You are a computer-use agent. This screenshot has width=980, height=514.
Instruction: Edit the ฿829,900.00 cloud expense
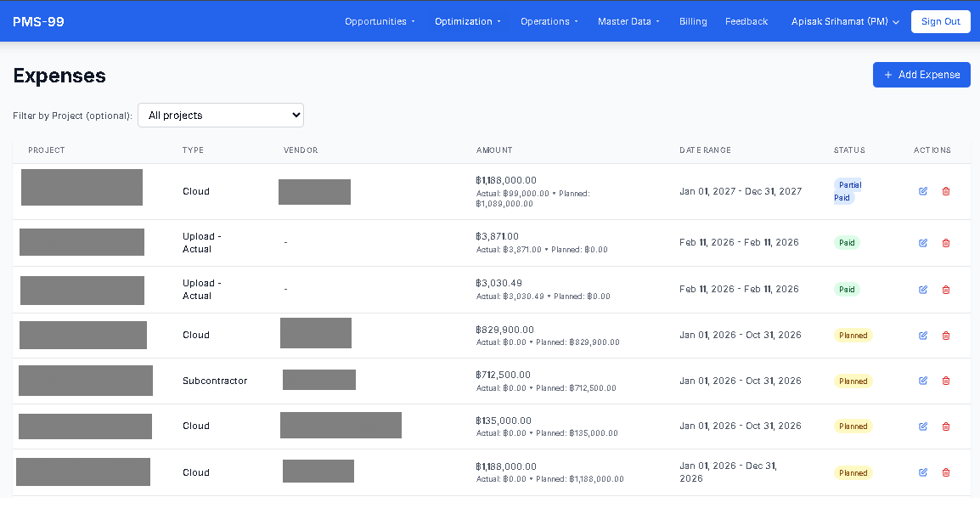point(923,336)
